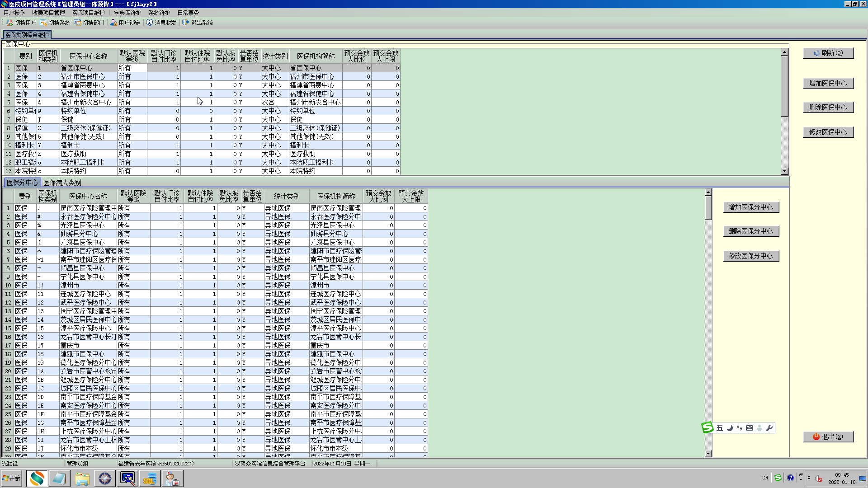Switch to the 医保病人类别 tab
868x488 pixels.
tap(62, 183)
